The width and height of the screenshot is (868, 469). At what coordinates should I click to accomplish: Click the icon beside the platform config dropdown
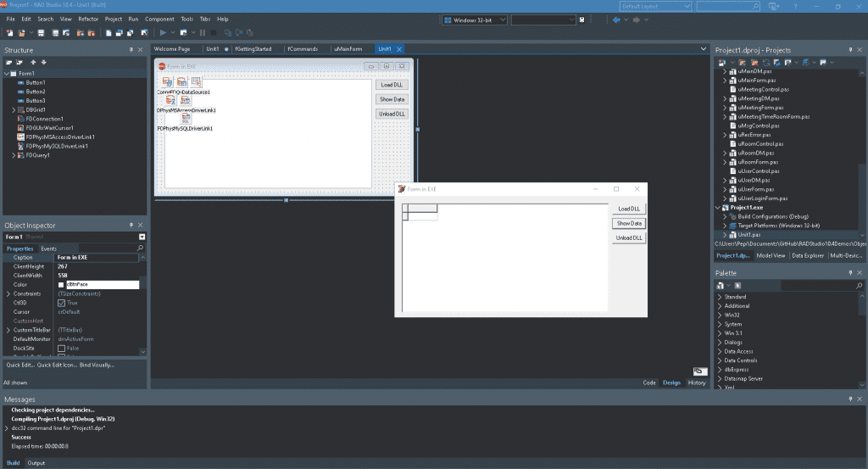[x=581, y=20]
